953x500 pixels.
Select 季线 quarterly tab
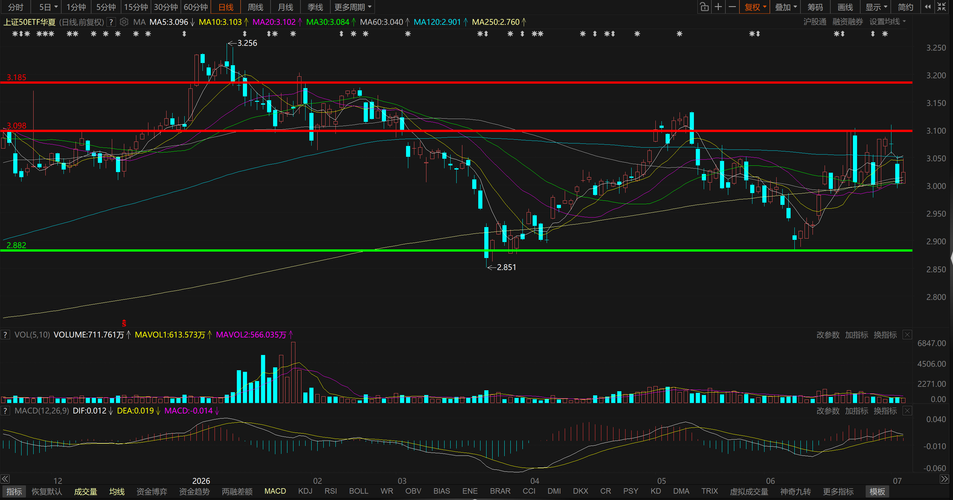pyautogui.click(x=315, y=7)
